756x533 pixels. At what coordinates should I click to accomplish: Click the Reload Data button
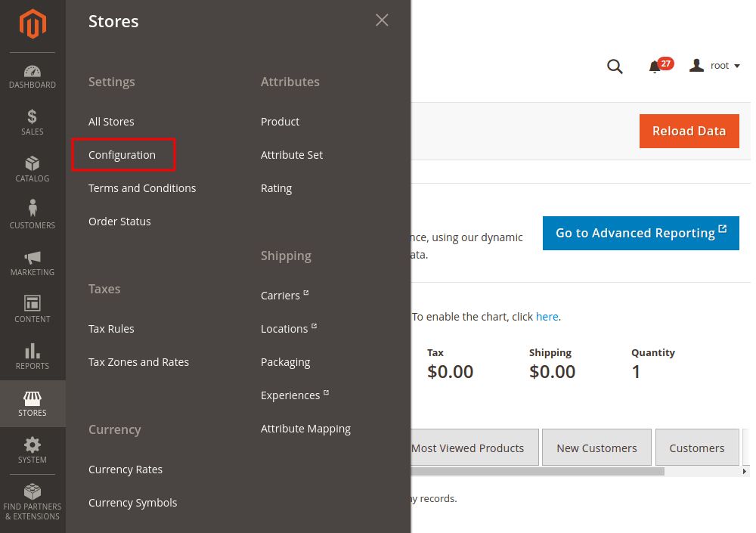tap(689, 131)
